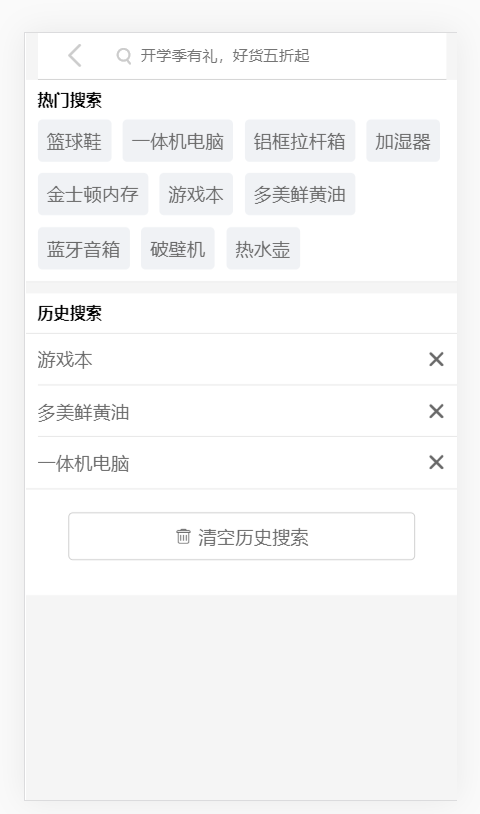
Task: Click the magnifier search icon
Action: point(124,56)
